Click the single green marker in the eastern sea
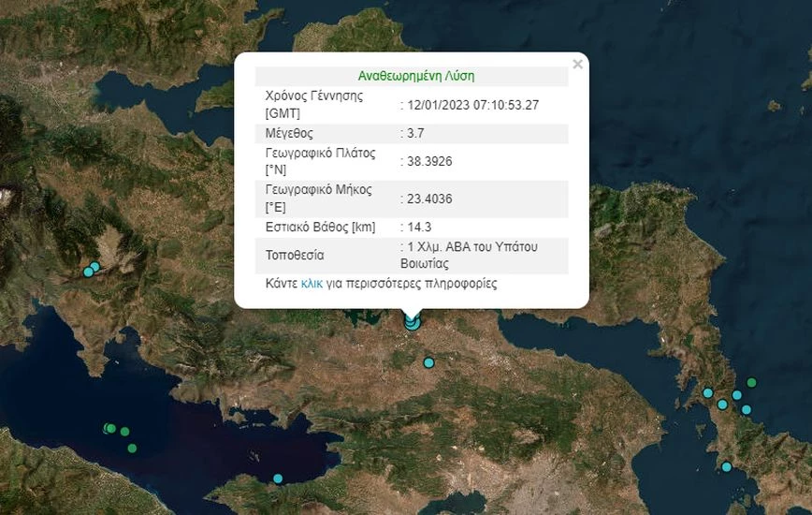Image resolution: width=812 pixels, height=515 pixels. click(x=751, y=383)
